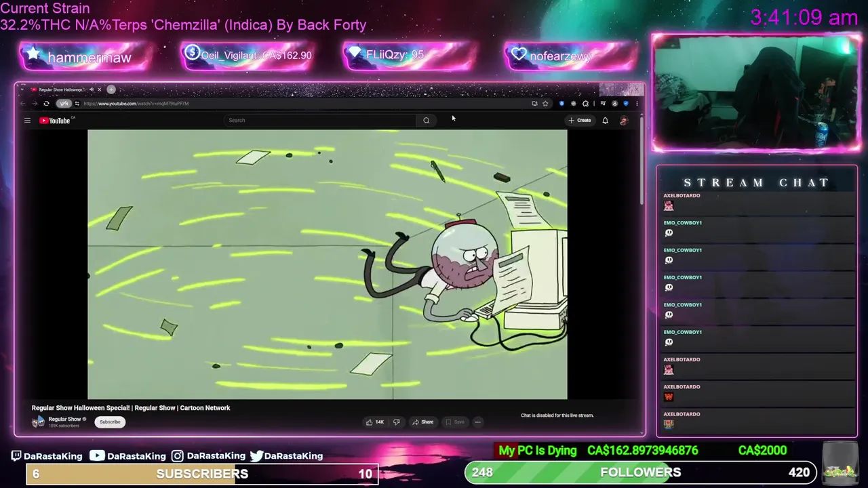Viewport: 868px width, 488px height.
Task: Reload the page with the browser refresh icon
Action: [46, 104]
